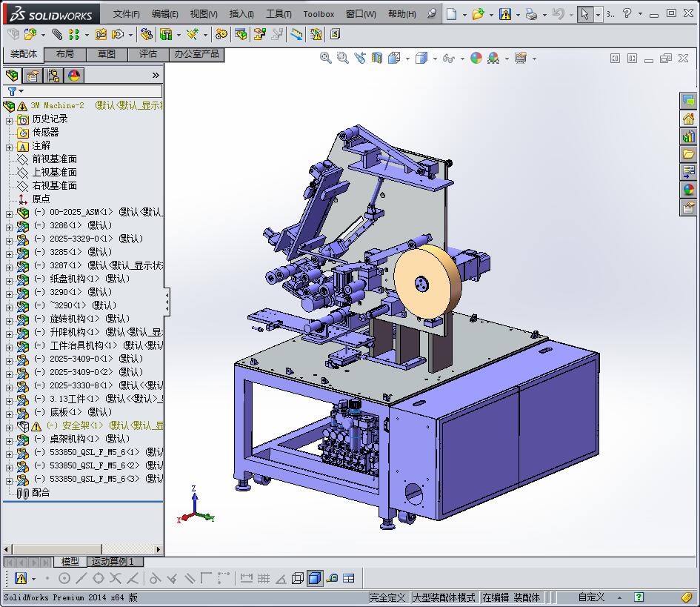The width and height of the screenshot is (700, 607).
Task: Expand the FeatureManager tabs chevron
Action: click(x=156, y=76)
